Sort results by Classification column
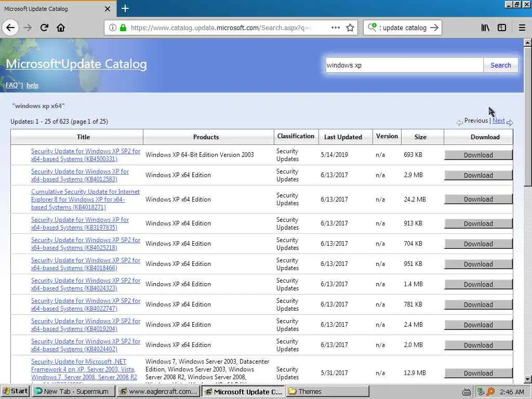 click(296, 136)
